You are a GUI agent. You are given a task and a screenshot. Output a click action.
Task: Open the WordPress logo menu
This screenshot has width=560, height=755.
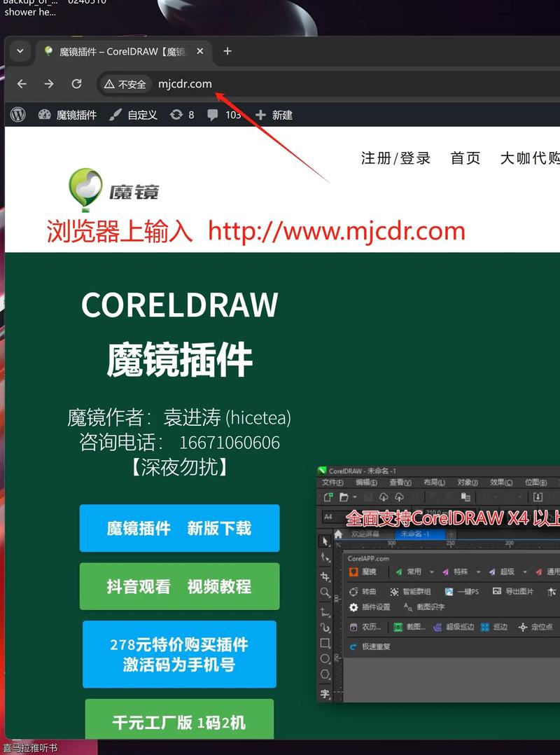pos(17,115)
